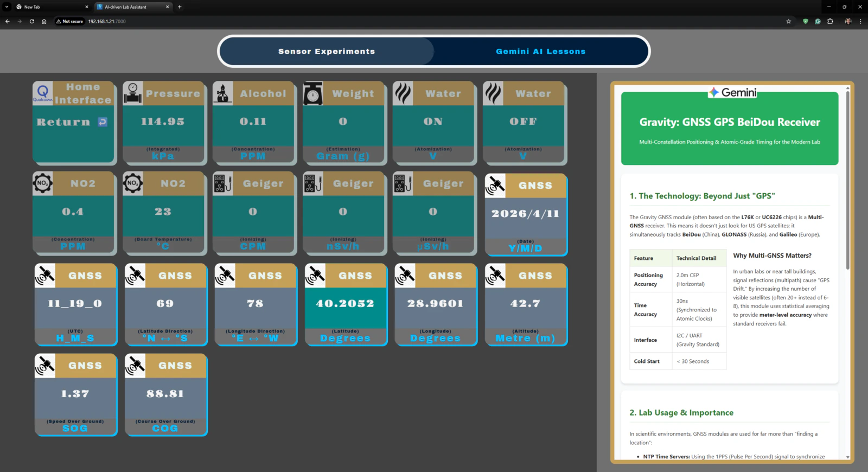Click the GNSS Longitude Direction satellite icon
868x472 pixels.
225,276
